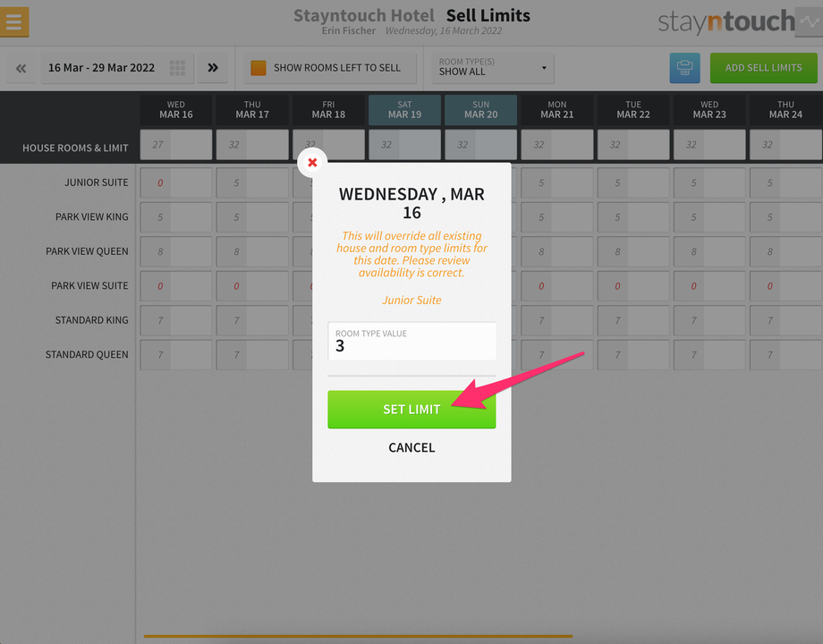Click Standard Queen cell for Mar 24
This screenshot has height=644, width=823.
coord(785,355)
